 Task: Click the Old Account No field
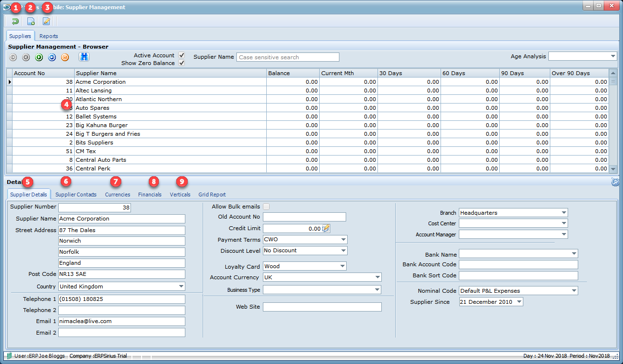tap(304, 217)
